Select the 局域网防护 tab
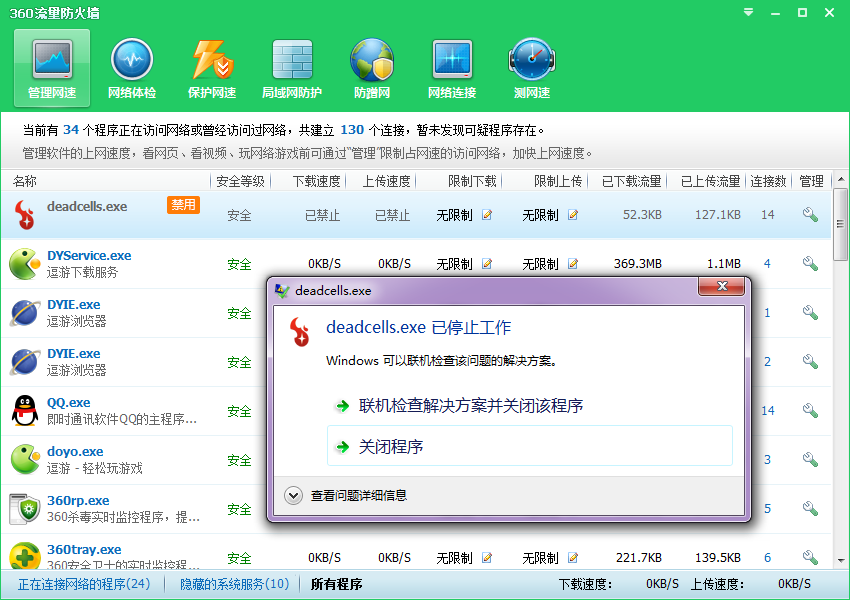Viewport: 850px width, 600px height. [292, 68]
